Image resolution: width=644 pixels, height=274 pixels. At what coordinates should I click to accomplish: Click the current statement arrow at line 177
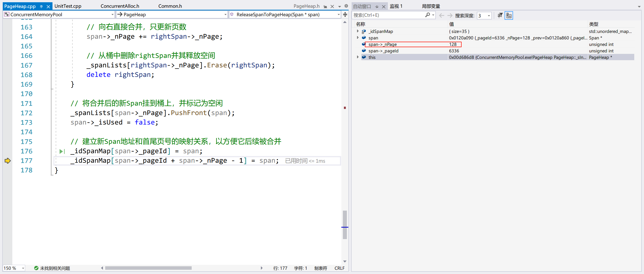point(7,161)
